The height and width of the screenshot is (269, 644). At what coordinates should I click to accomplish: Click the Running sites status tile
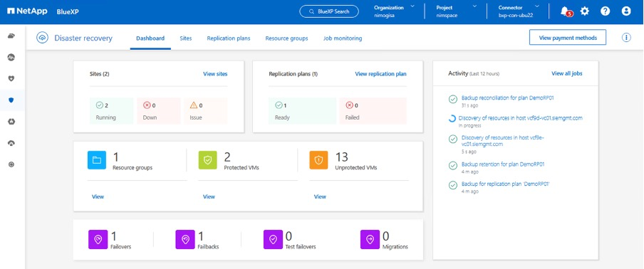(111, 111)
